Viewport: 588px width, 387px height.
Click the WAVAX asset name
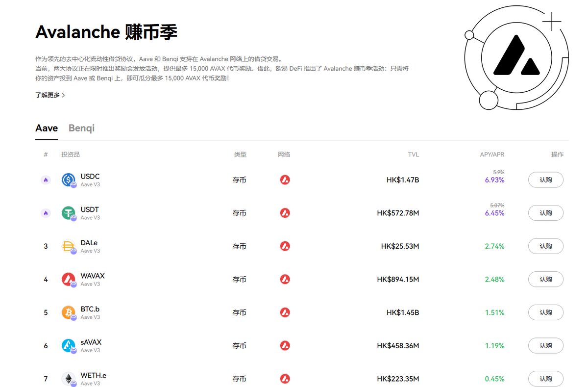coord(93,276)
